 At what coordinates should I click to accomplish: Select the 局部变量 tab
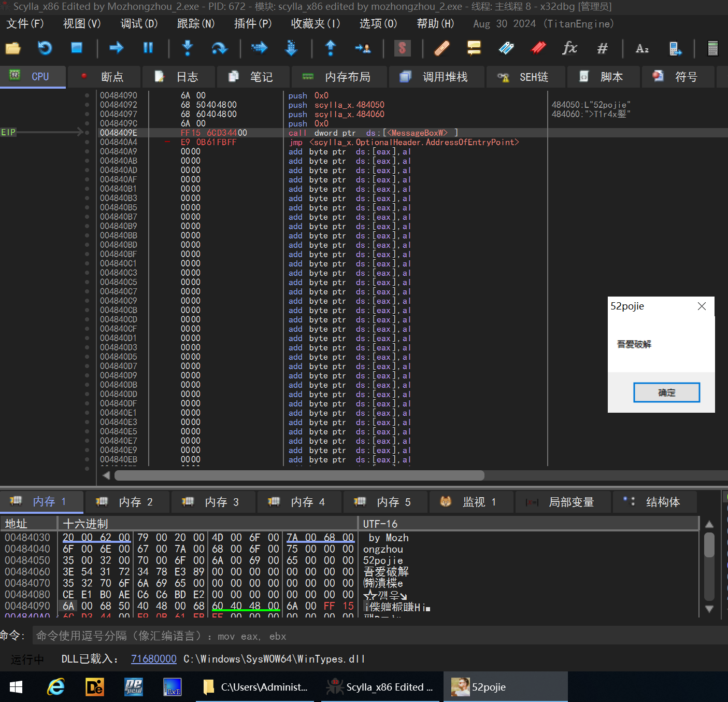[x=563, y=502]
